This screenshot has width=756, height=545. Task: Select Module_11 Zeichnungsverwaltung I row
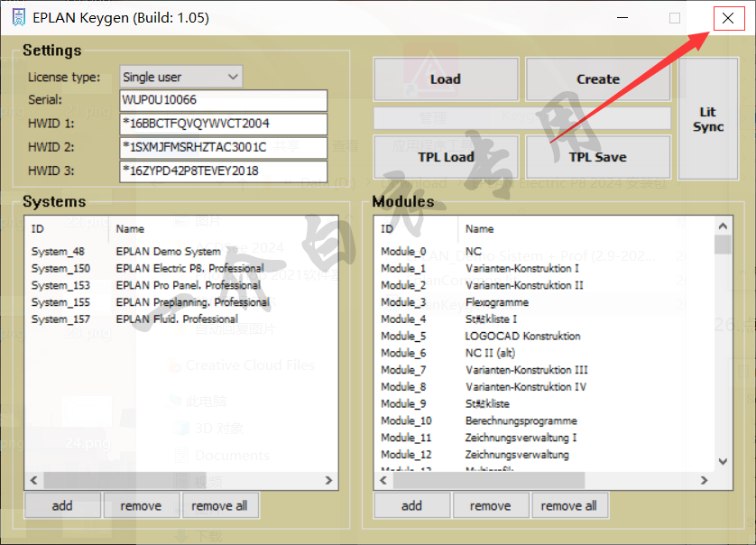pyautogui.click(x=544, y=438)
